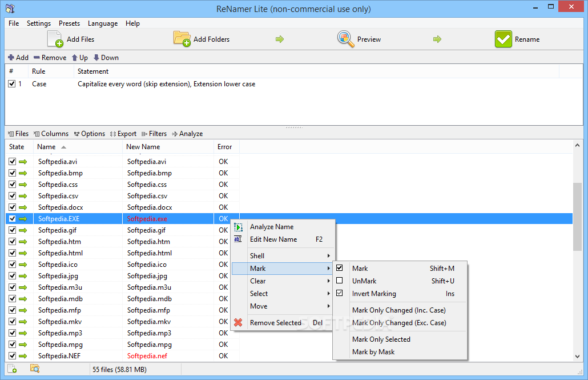Screen dimensions: 588x380
Task: Open the Export dropdown
Action: (123, 134)
